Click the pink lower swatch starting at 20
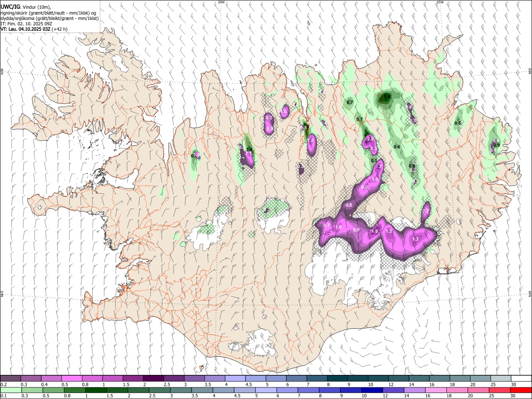Screen dimensions: 532x399 coord(478,390)
